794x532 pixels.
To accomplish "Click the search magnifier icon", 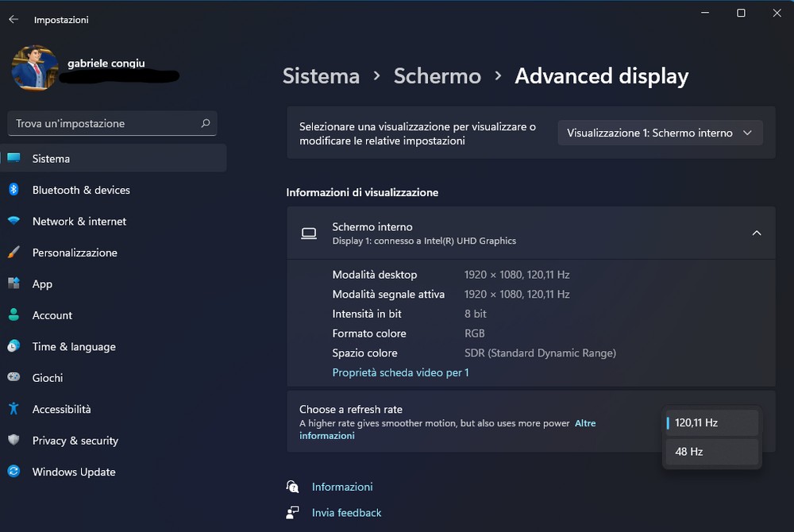I will (206, 123).
